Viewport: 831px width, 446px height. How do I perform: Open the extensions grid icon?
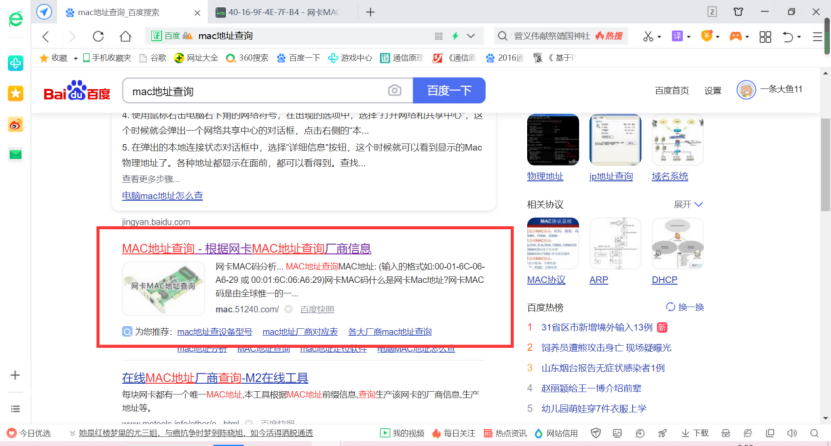pos(765,37)
